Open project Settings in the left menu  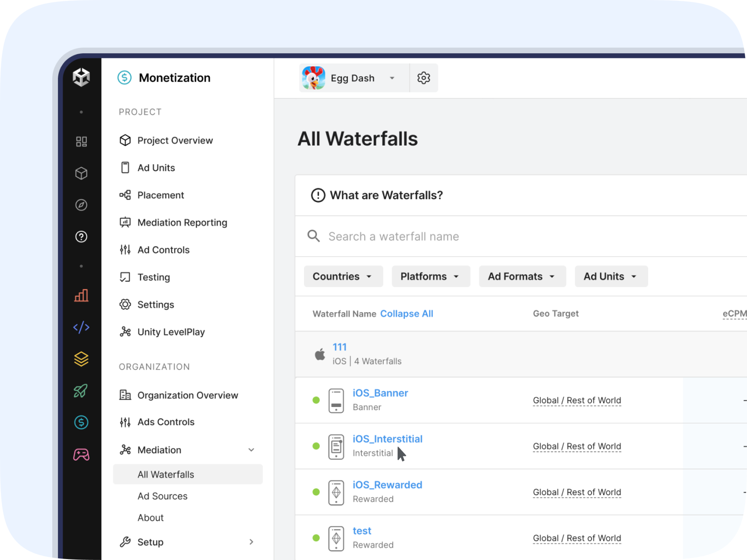pos(155,305)
